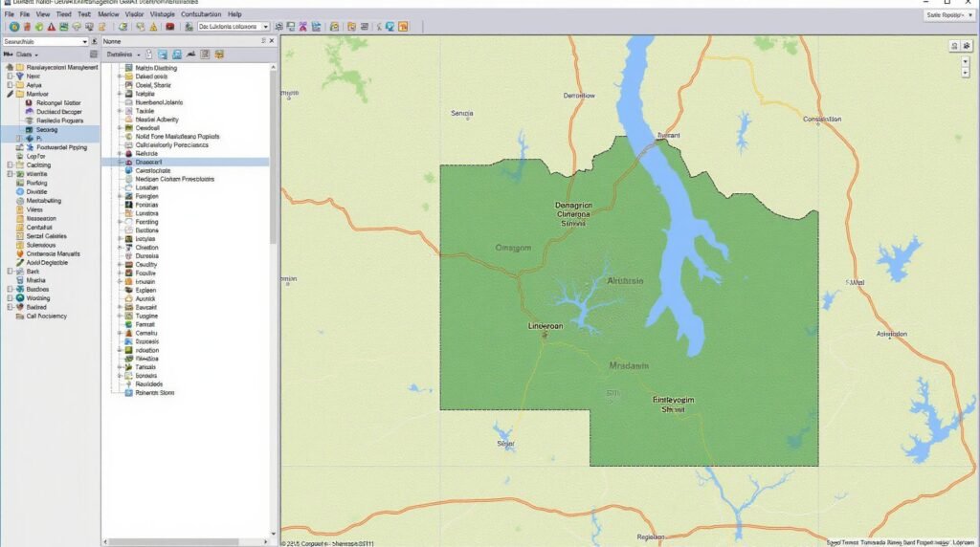Click the Consalstiion map label
This screenshot has height=547, width=980.
tap(822, 120)
